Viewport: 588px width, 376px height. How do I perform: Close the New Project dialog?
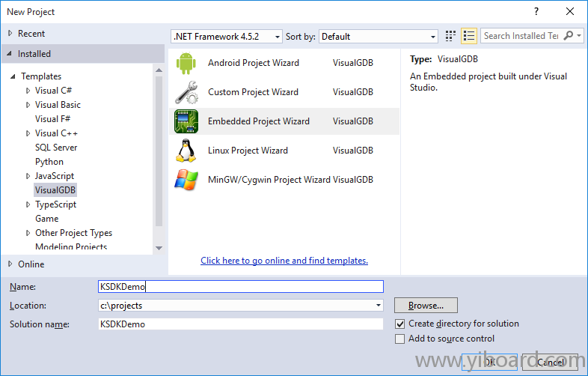(x=570, y=11)
